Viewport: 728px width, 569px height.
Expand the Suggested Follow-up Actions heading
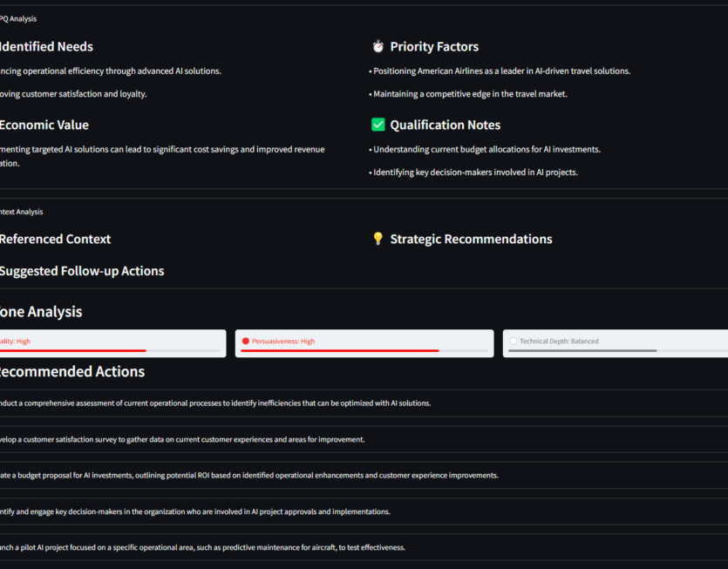pyautogui.click(x=81, y=271)
